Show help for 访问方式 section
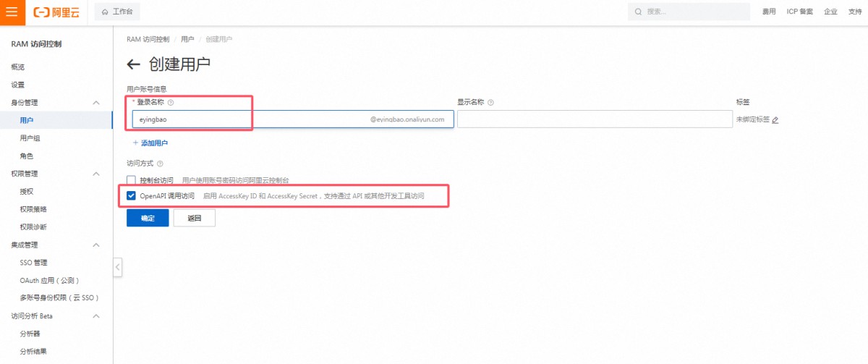 point(160,164)
